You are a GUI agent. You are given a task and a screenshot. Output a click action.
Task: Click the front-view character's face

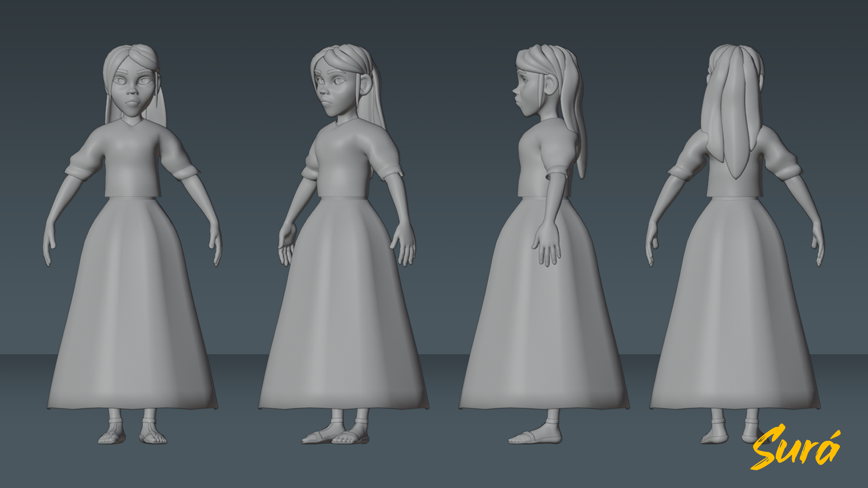pyautogui.click(x=132, y=92)
